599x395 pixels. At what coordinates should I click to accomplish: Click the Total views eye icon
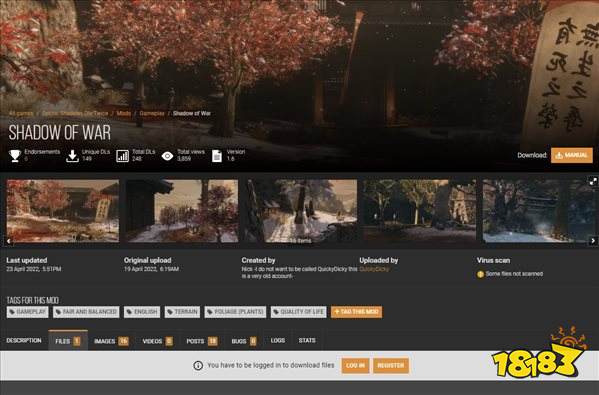pos(167,156)
